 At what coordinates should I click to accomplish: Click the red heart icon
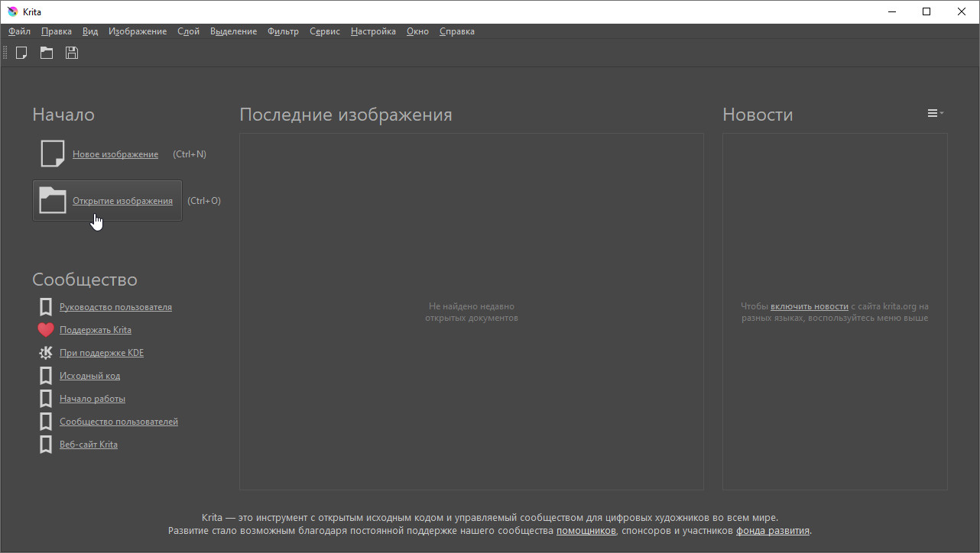click(46, 330)
